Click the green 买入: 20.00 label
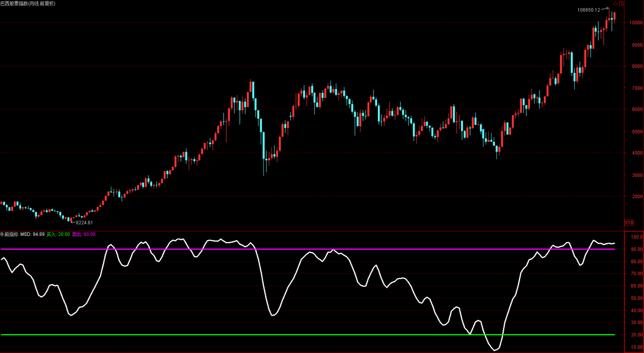This screenshot has height=353, width=644. tap(58, 234)
